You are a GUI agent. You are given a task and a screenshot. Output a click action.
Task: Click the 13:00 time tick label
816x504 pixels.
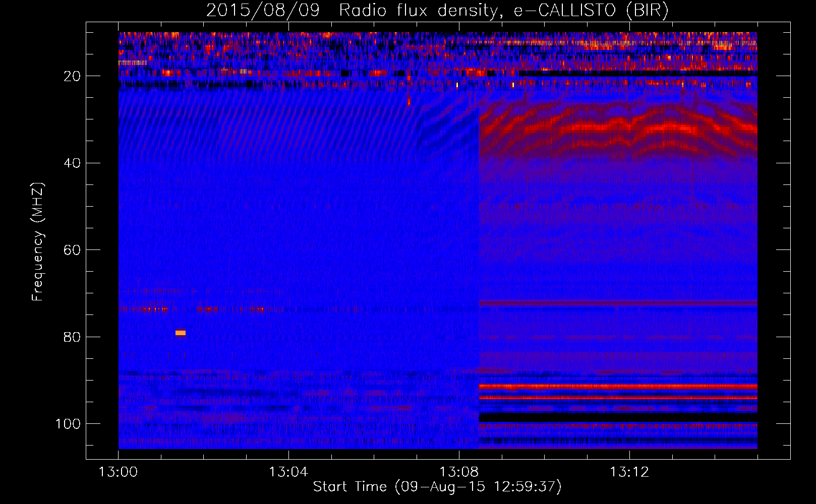click(118, 472)
